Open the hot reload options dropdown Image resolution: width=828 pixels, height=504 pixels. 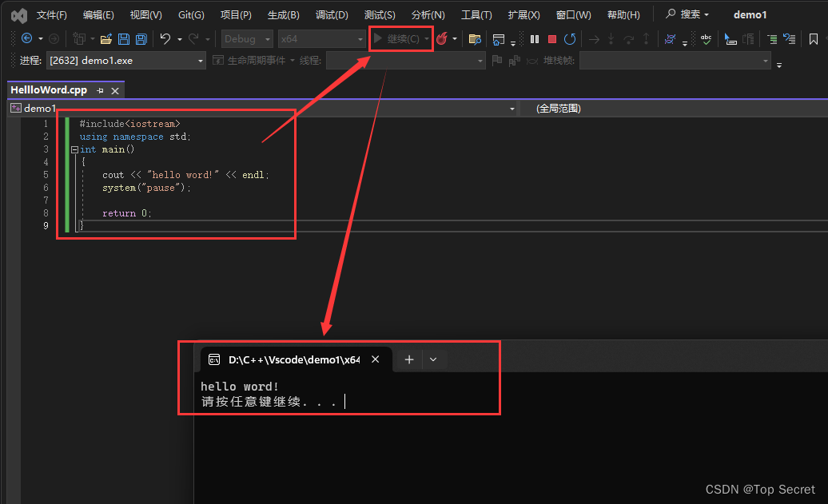pos(455,39)
